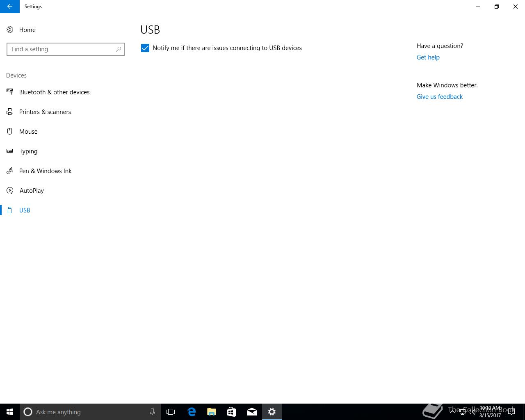Open File Explorer from taskbar
Image resolution: width=525 pixels, height=420 pixels.
[x=212, y=412]
